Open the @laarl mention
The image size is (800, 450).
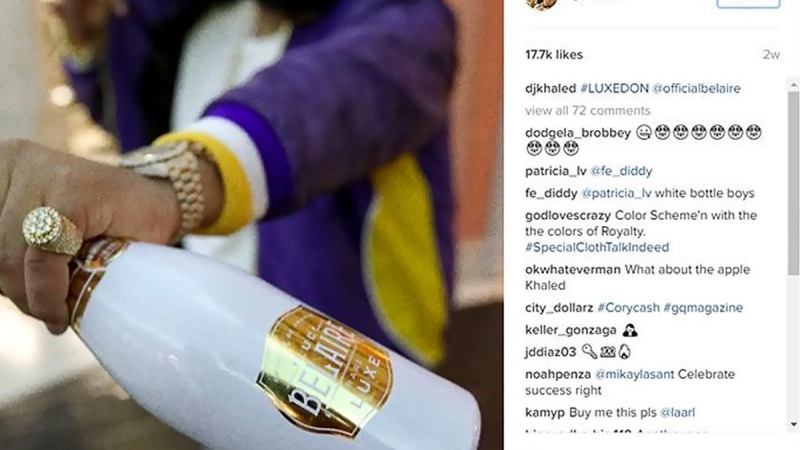677,413
